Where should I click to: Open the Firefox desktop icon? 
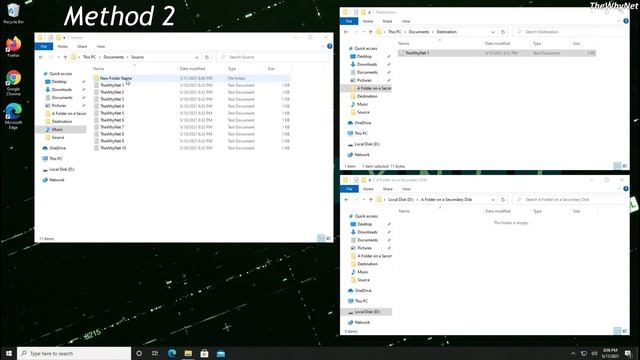(x=13, y=46)
